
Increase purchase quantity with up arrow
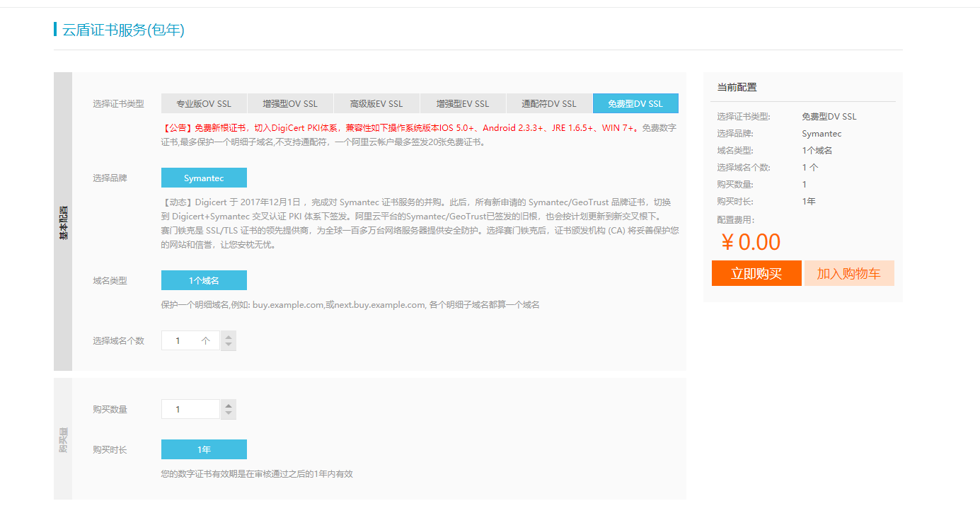228,405
